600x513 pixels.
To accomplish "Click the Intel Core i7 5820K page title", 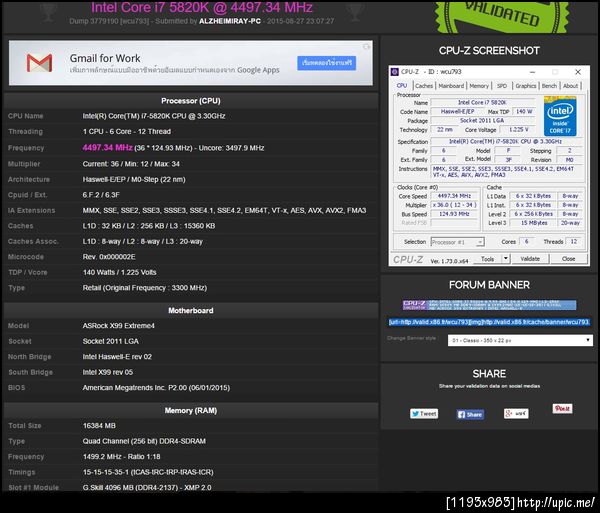I will pos(202,7).
